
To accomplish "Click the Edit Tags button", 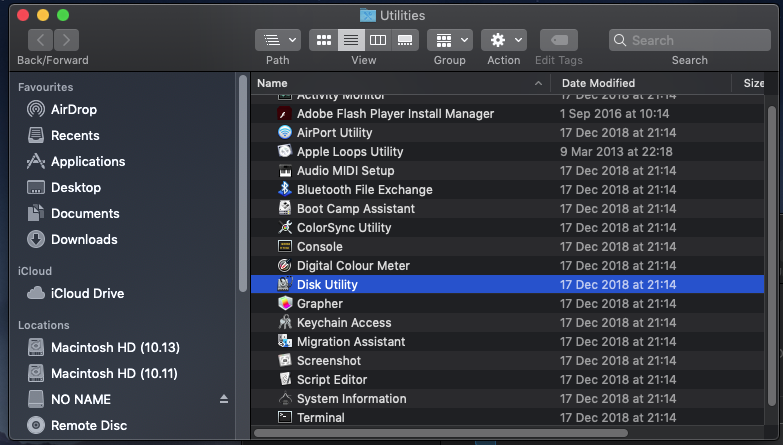I will click(559, 40).
